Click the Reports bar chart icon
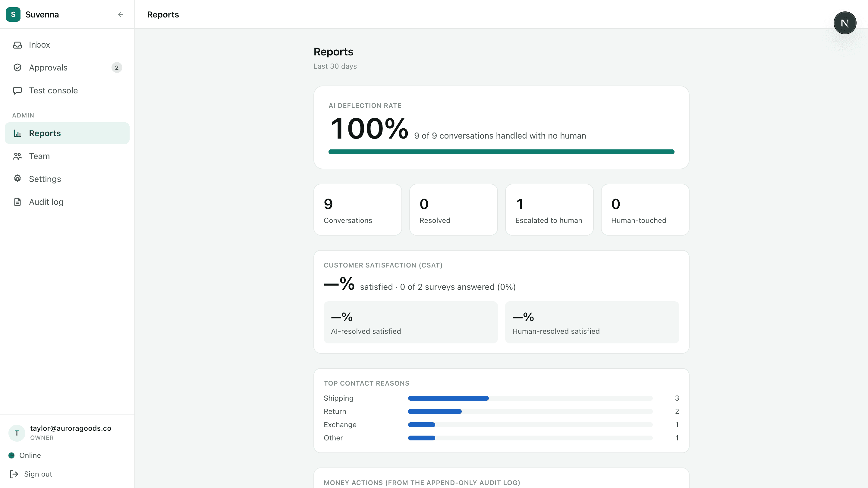868x488 pixels. 17,133
